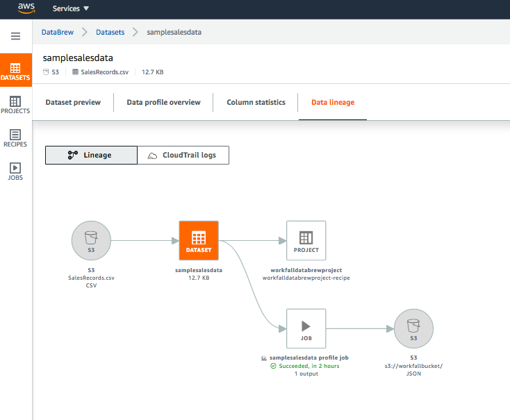Click the 1 output label
The width and height of the screenshot is (510, 420).
point(306,373)
